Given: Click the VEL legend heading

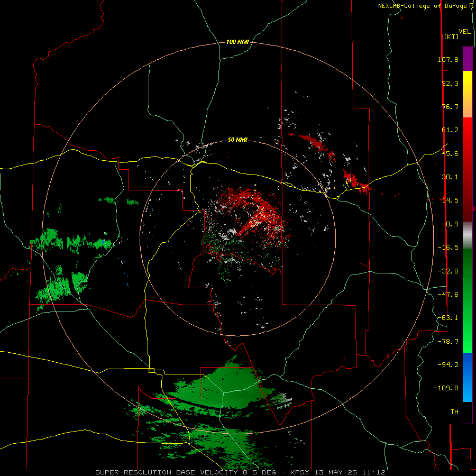Looking at the screenshot, I should 464,32.
